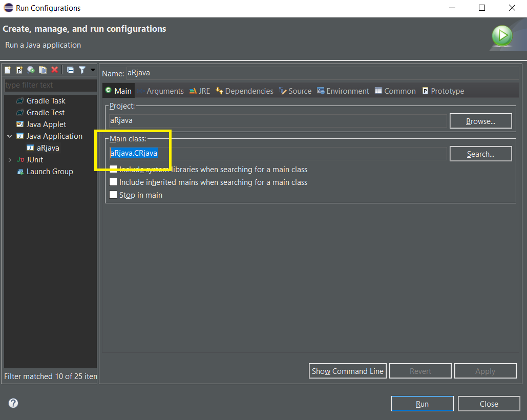Maximize the Run Configurations window
This screenshot has height=420, width=527.
point(482,8)
